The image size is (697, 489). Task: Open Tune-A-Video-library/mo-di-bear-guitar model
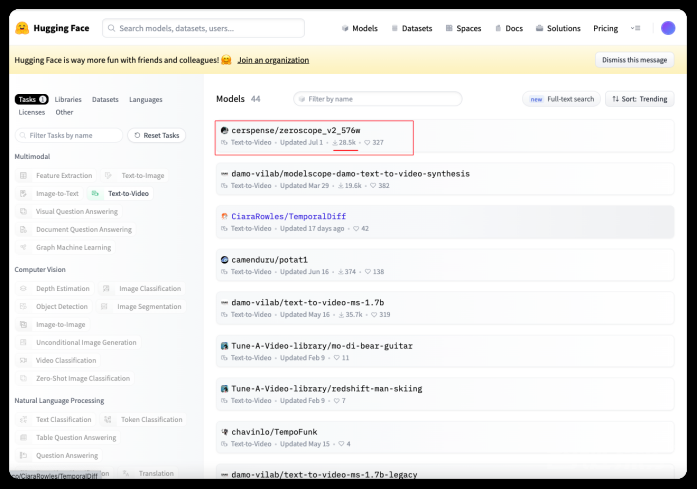click(x=445, y=351)
